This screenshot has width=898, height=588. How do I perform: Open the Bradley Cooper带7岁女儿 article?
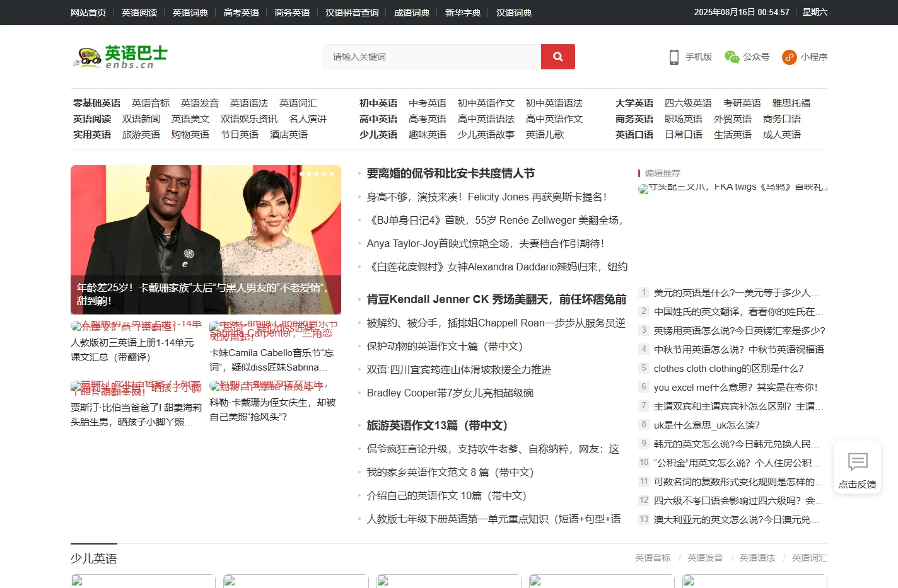pyautogui.click(x=450, y=393)
